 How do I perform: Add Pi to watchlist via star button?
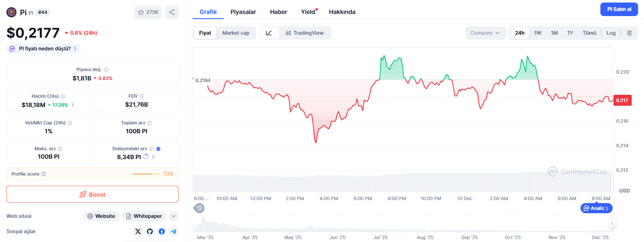(x=148, y=12)
